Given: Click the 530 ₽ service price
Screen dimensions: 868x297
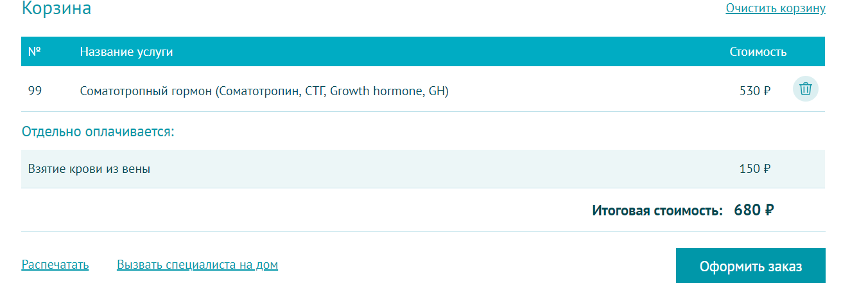Looking at the screenshot, I should [x=754, y=91].
